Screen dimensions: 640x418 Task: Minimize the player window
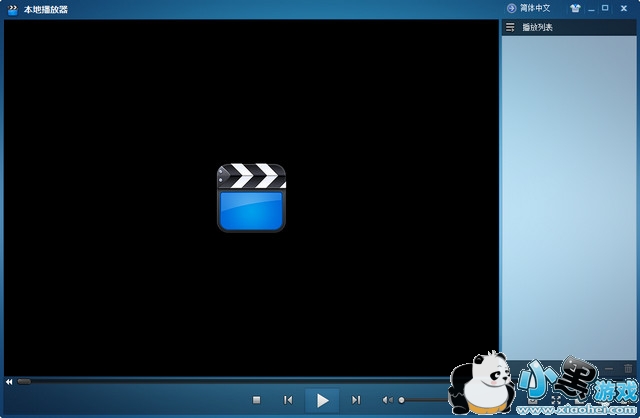591,9
